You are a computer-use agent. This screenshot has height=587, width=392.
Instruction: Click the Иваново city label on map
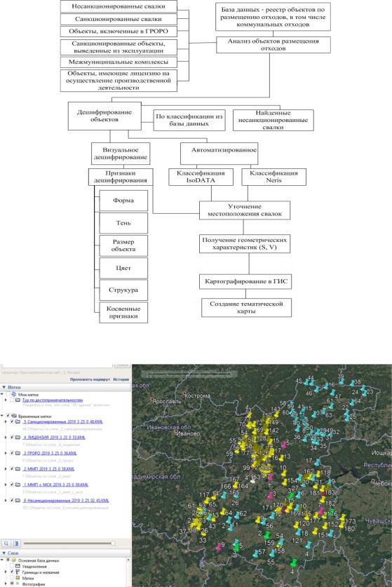(187, 433)
